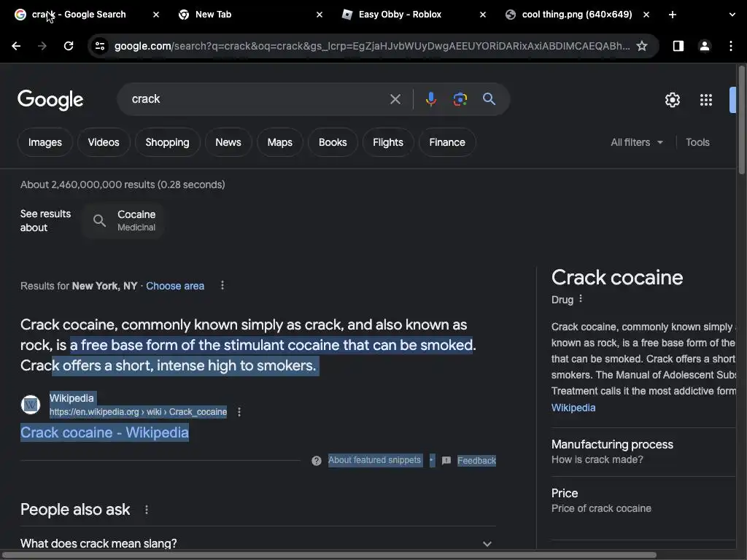Viewport: 747px width, 560px height.
Task: Clear the search box with the X icon
Action: point(395,99)
